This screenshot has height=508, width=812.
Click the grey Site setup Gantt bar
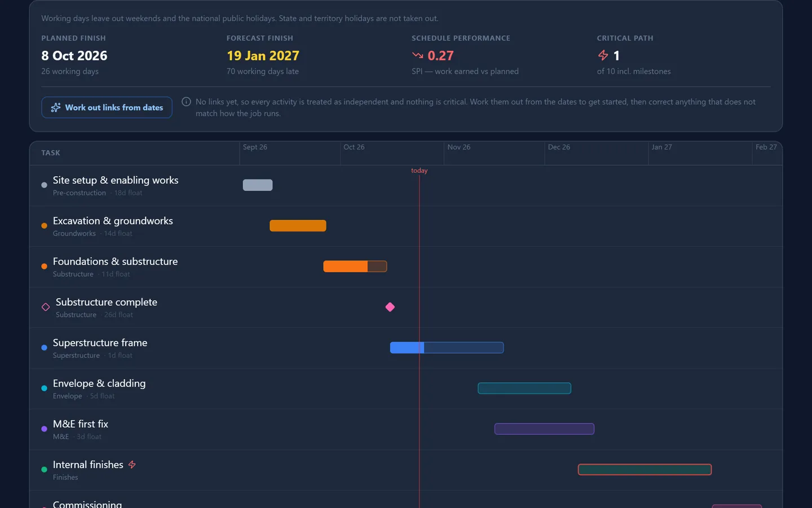pyautogui.click(x=258, y=185)
